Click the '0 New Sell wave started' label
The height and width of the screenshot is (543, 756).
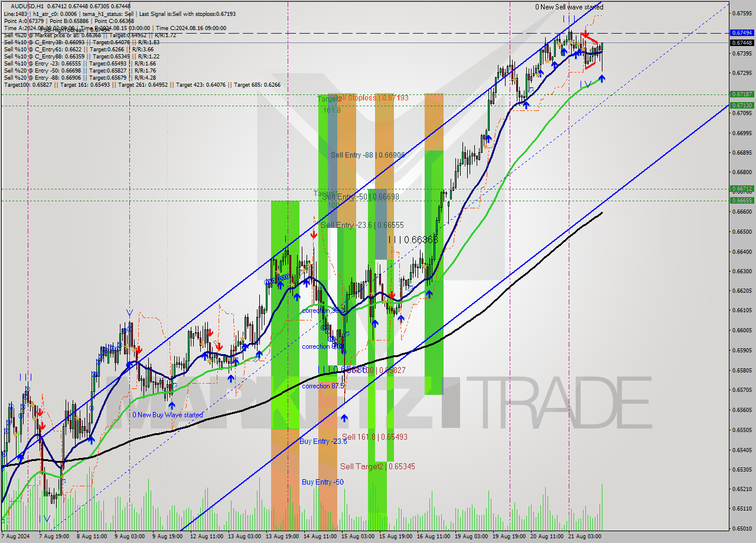[569, 7]
